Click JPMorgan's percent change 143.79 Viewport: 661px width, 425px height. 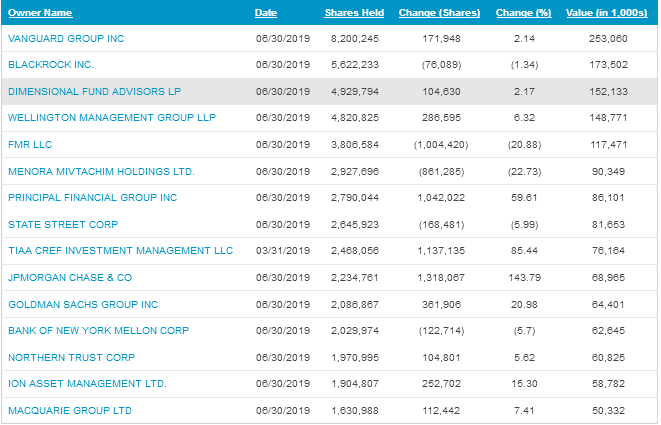[x=524, y=278]
